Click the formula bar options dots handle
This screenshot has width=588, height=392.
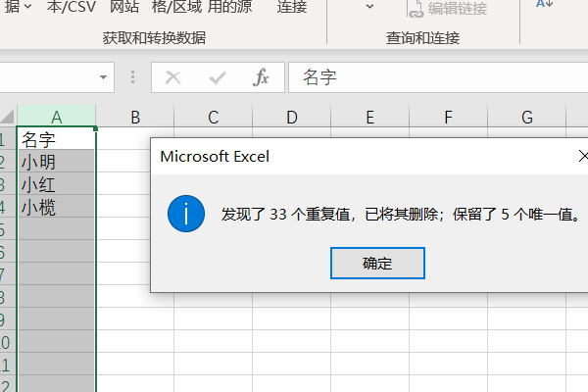pyautogui.click(x=132, y=76)
